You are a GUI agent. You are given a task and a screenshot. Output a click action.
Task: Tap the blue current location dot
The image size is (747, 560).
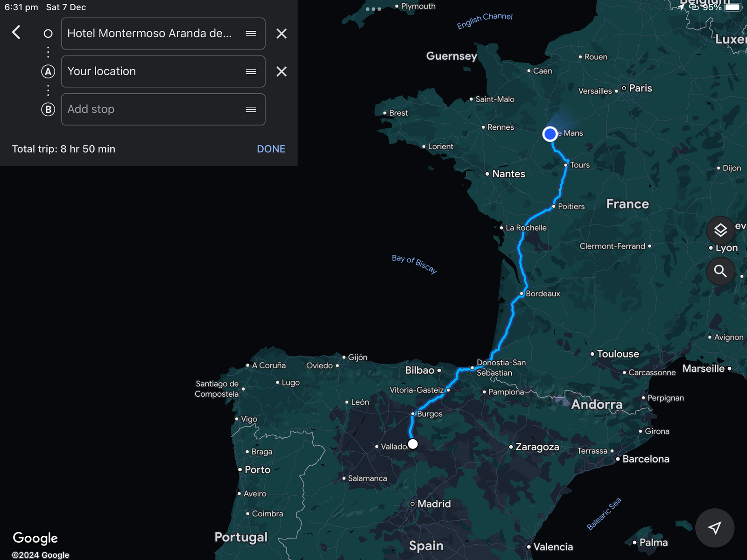pyautogui.click(x=550, y=134)
